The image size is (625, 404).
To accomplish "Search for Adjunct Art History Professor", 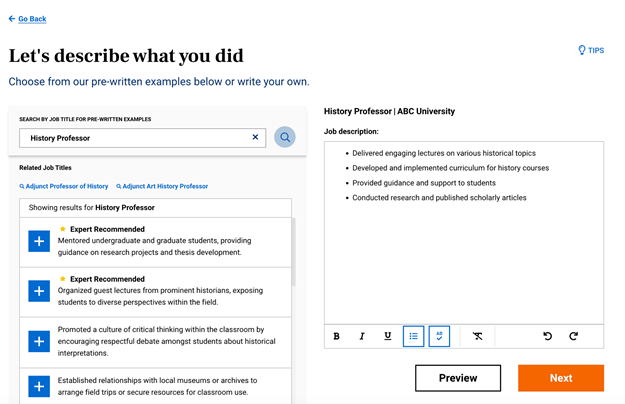I will point(164,186).
